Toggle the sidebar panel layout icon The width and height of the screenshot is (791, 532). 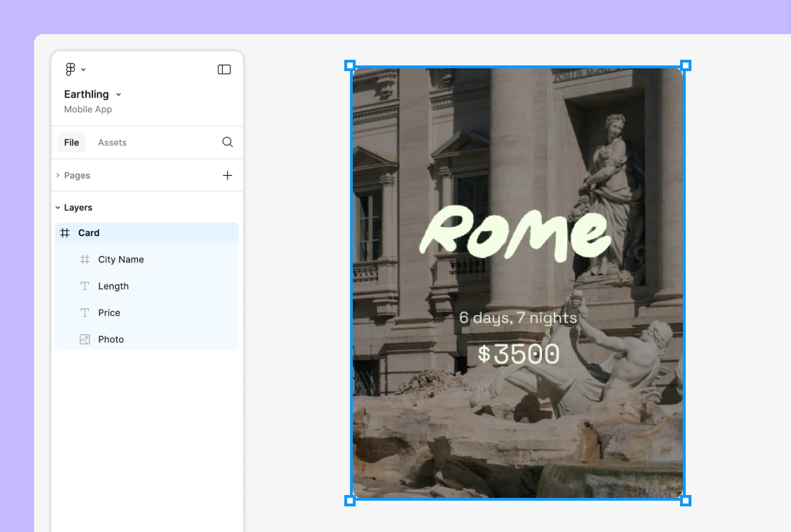[224, 70]
